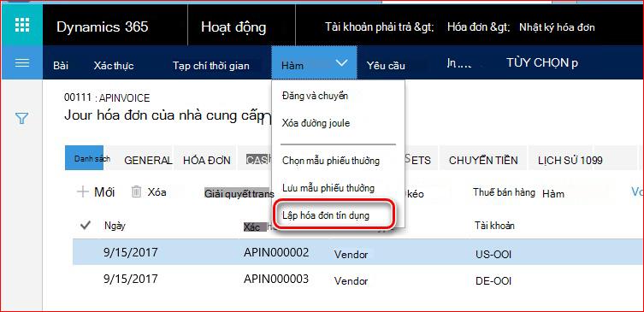Toggle the select-all checkmark in grid header
The image size is (644, 312).
pos(86,225)
